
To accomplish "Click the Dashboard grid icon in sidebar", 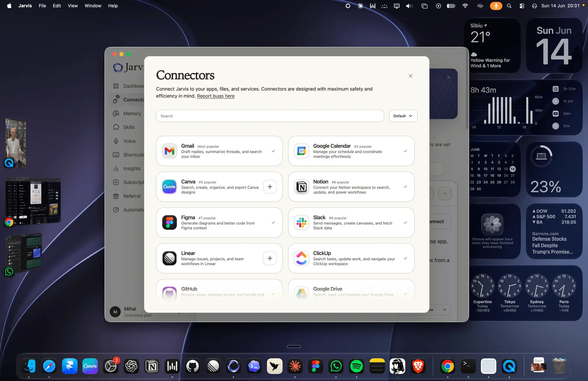I will pyautogui.click(x=116, y=86).
